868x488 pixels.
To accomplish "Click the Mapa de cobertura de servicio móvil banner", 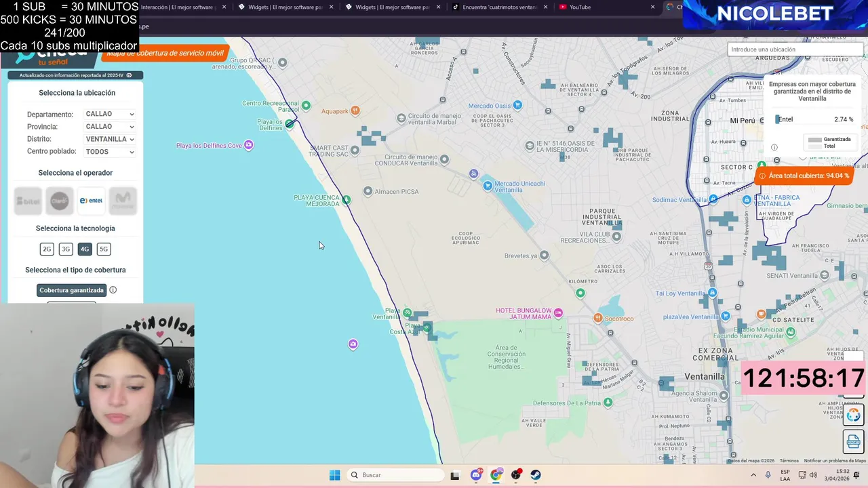I will (x=165, y=53).
